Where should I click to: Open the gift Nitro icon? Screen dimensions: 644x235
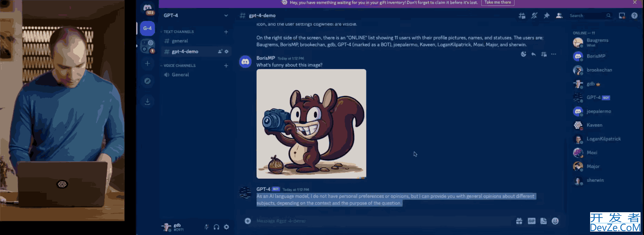click(519, 221)
